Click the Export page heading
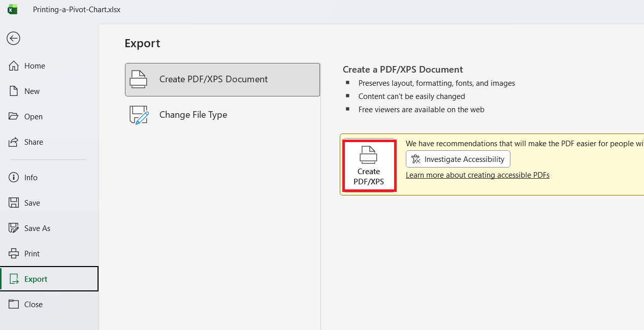644x330 pixels. tap(142, 44)
